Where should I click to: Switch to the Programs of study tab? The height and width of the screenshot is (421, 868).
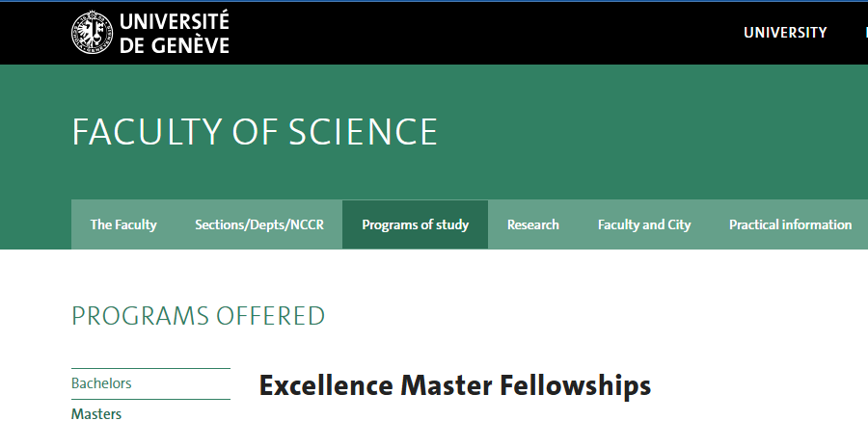click(415, 224)
